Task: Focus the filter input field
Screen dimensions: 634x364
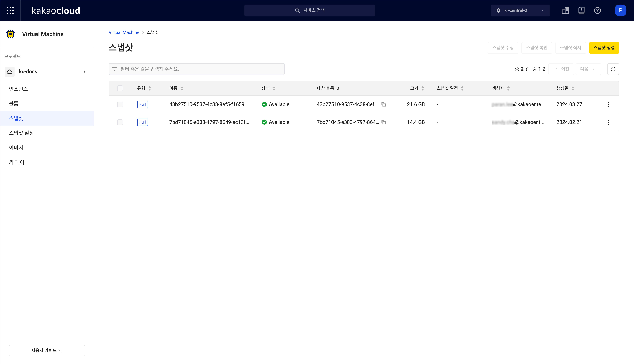Action: [x=197, y=69]
